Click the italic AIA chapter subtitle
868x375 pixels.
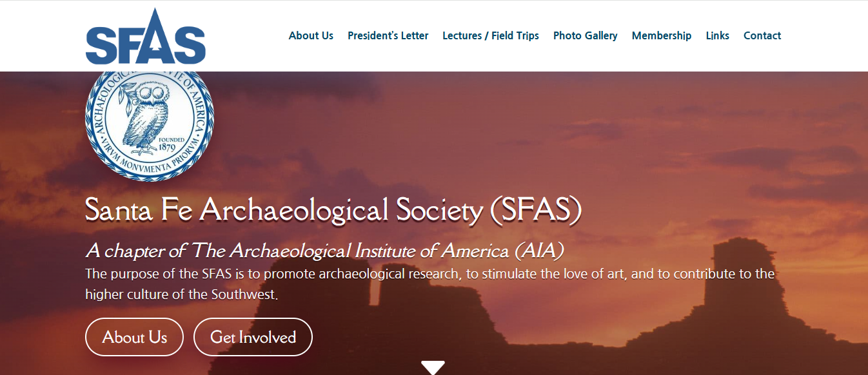[324, 250]
